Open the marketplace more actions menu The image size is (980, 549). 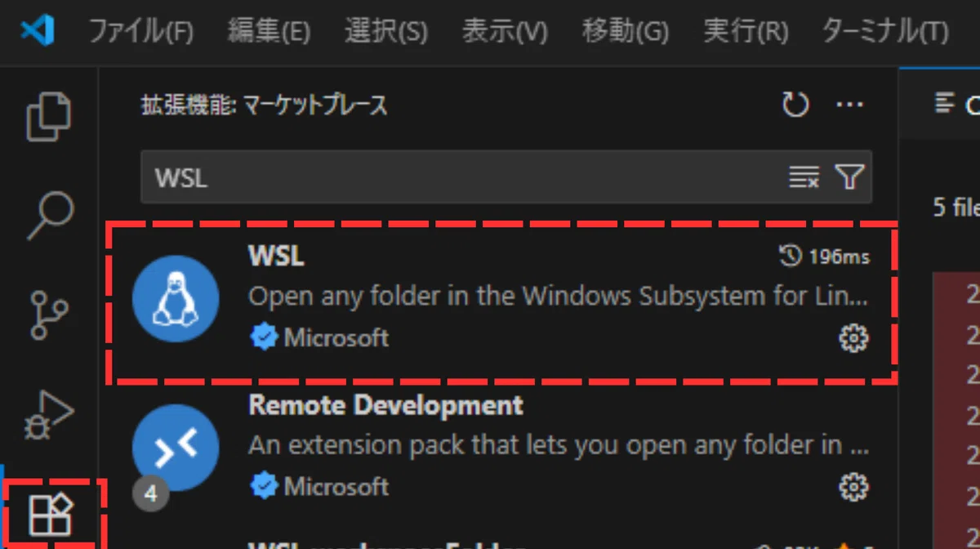(850, 105)
